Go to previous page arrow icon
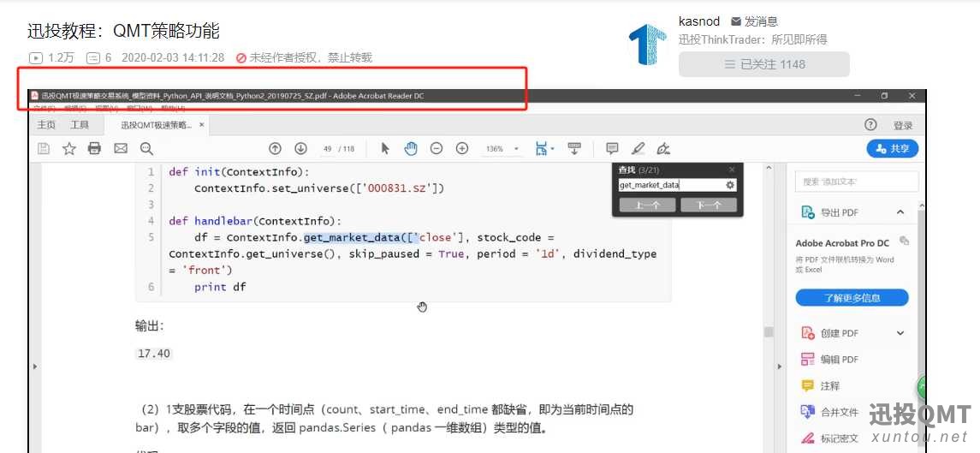 click(x=275, y=149)
